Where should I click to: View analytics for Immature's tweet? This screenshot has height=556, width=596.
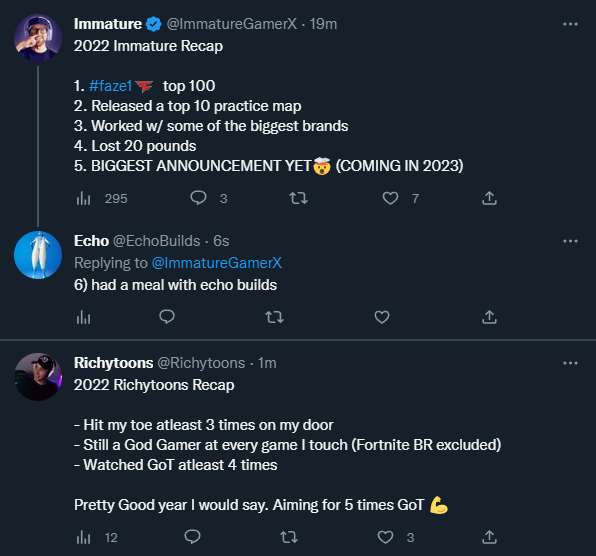click(x=83, y=198)
